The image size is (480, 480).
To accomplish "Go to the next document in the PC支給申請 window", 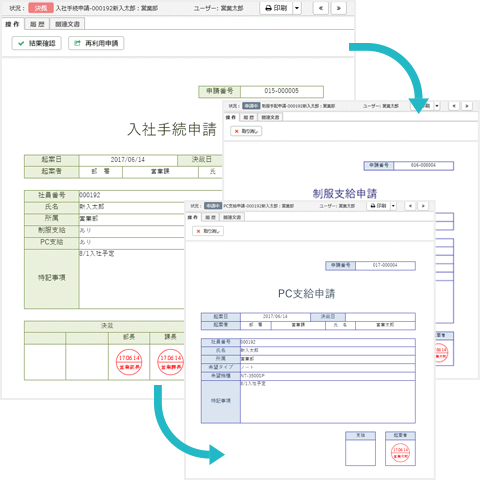I will click(x=423, y=206).
